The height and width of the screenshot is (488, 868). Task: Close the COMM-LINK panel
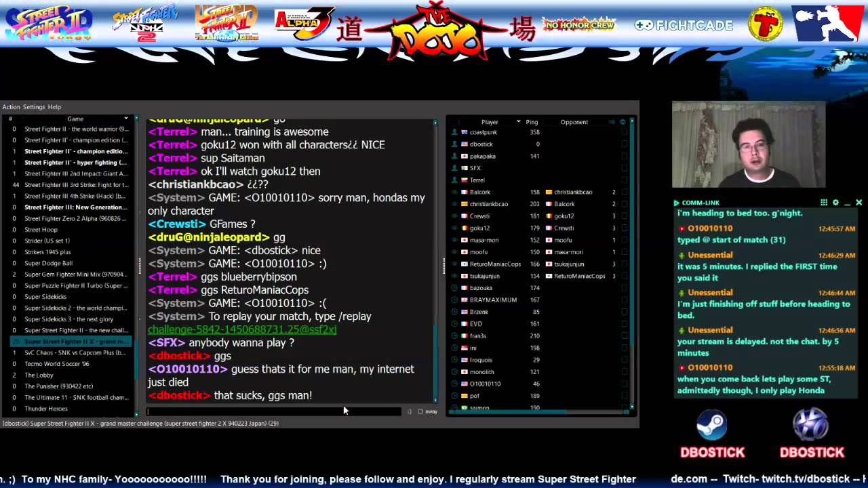point(859,203)
